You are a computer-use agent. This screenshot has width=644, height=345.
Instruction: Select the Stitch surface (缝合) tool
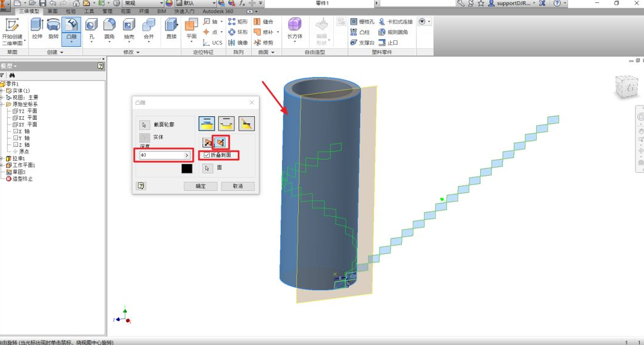tap(264, 21)
